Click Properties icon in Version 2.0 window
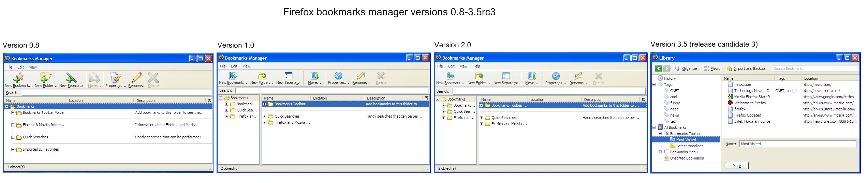 [556, 76]
